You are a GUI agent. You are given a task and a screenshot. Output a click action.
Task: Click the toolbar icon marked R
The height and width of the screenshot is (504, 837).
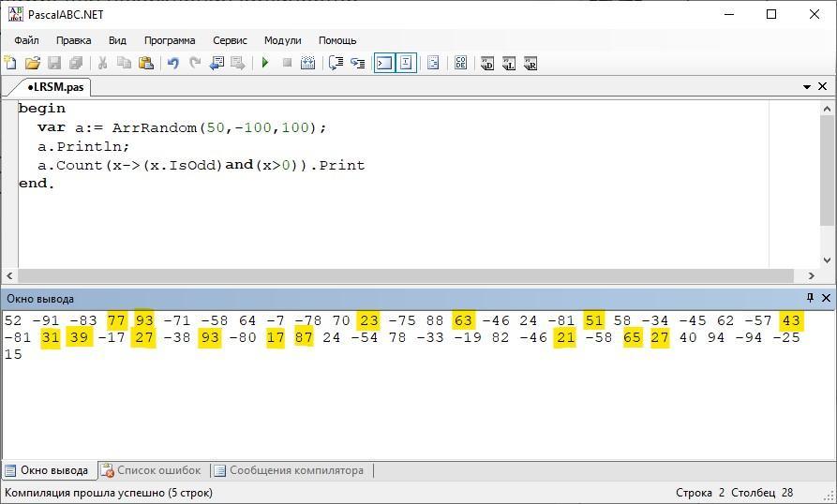pyautogui.click(x=531, y=64)
